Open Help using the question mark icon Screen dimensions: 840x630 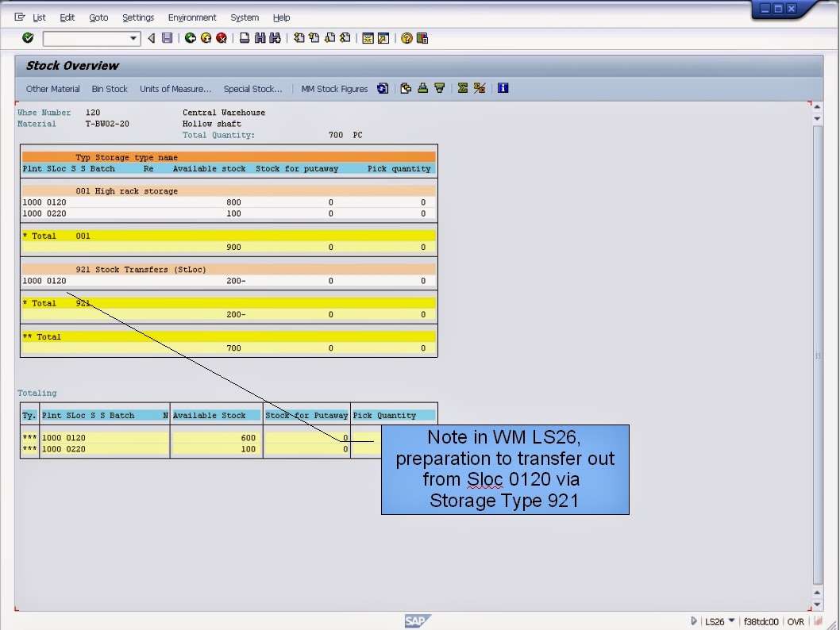[406, 38]
